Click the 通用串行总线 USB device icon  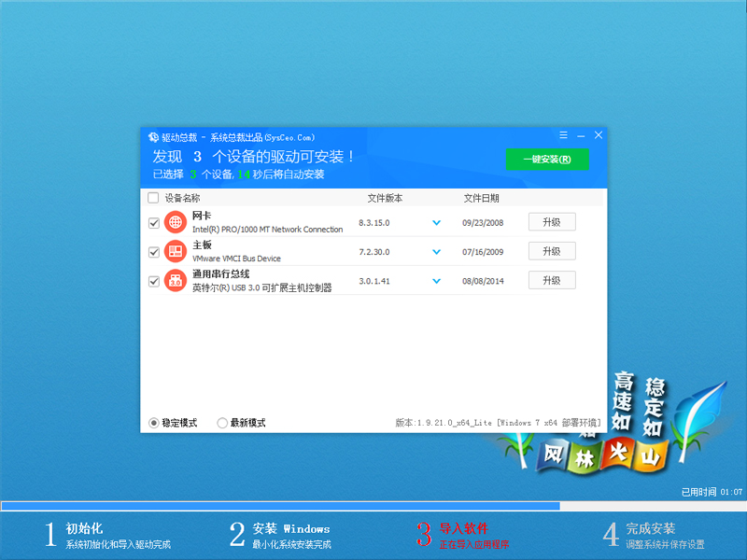point(175,279)
